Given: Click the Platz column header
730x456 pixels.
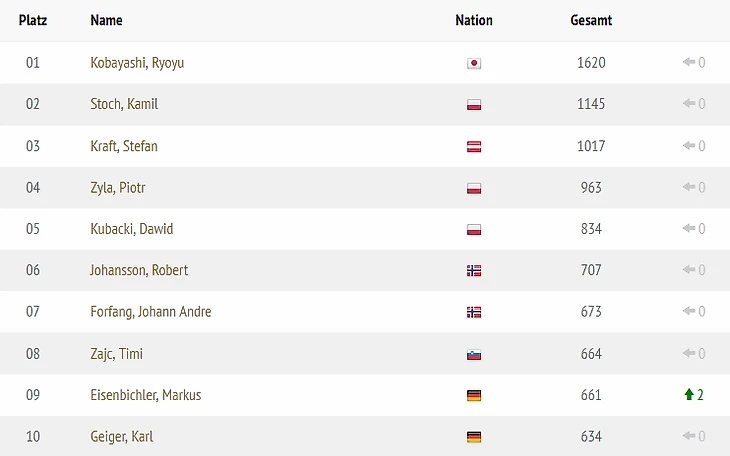Looking at the screenshot, I should pos(33,20).
